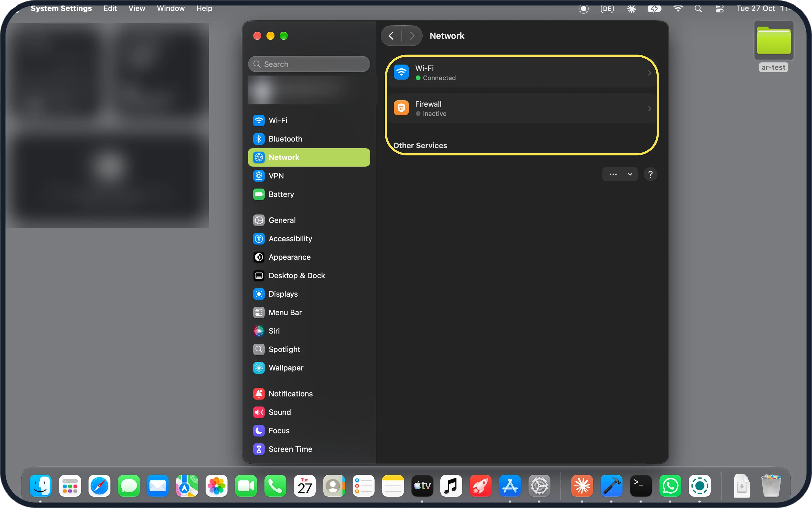Open the Window menu
This screenshot has height=508, width=812.
coord(171,8)
